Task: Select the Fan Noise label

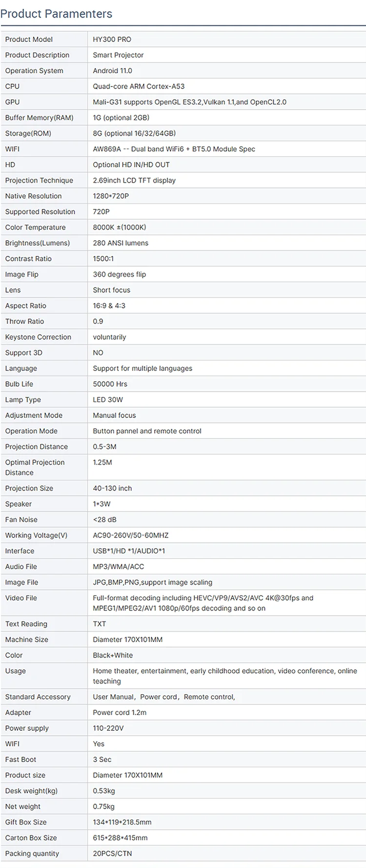Action: (21, 519)
